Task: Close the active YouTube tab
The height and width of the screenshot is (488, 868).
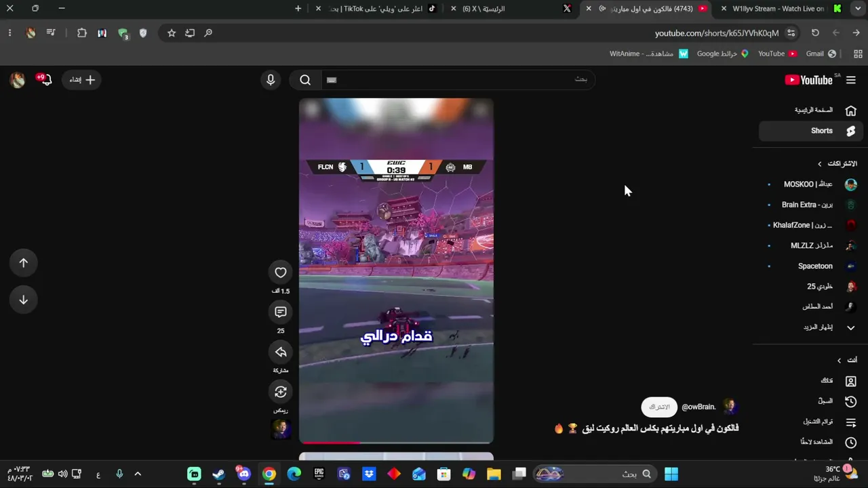Action: click(589, 9)
